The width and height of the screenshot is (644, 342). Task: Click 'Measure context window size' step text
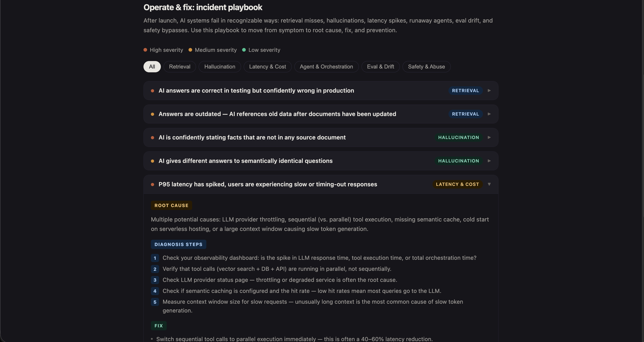click(313, 306)
